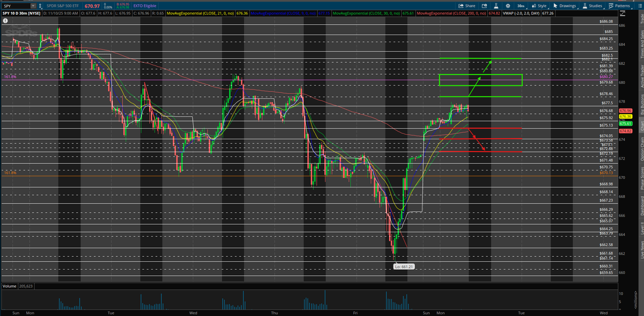Open the flask (thinkScript) icon in toolbar
This screenshot has width=644, height=316.
pos(496,5)
